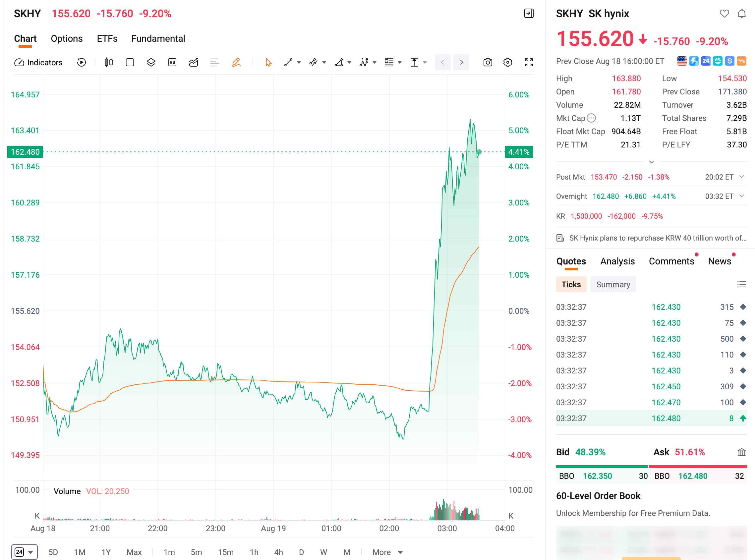Switch to the Analysis tab
Screen dimensions: 755x560
pos(617,261)
